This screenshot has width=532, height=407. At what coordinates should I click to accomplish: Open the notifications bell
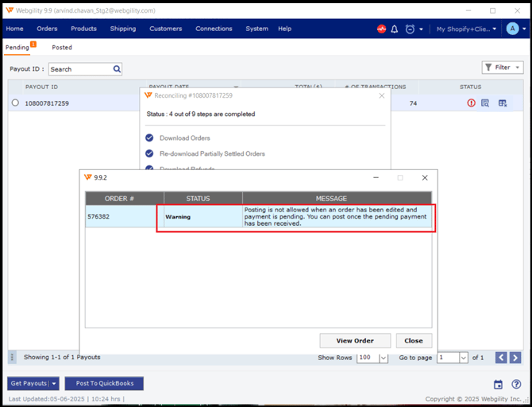click(395, 29)
